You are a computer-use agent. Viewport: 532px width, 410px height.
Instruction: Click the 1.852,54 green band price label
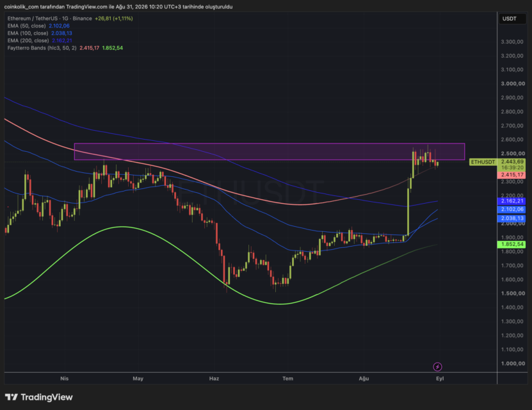tap(512, 244)
